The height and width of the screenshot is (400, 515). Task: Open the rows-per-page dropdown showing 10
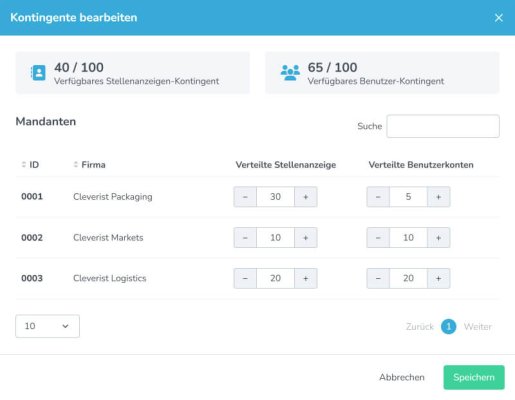coord(47,326)
